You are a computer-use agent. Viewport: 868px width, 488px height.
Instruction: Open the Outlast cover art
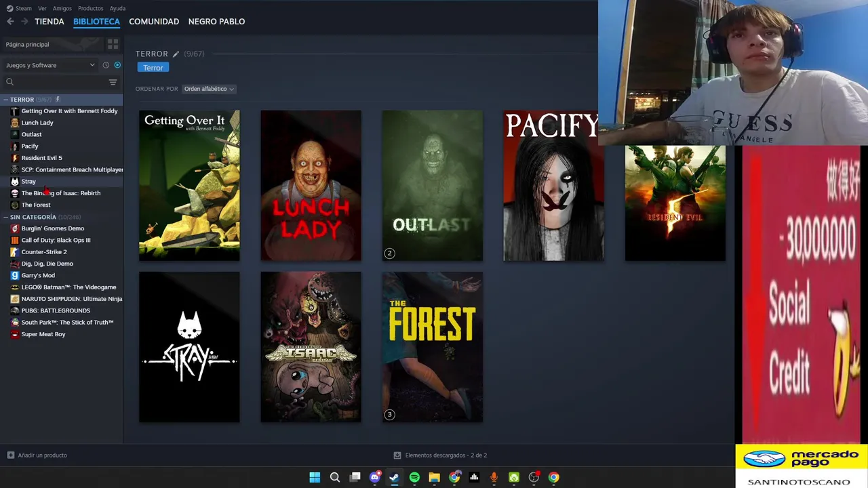[x=432, y=185]
